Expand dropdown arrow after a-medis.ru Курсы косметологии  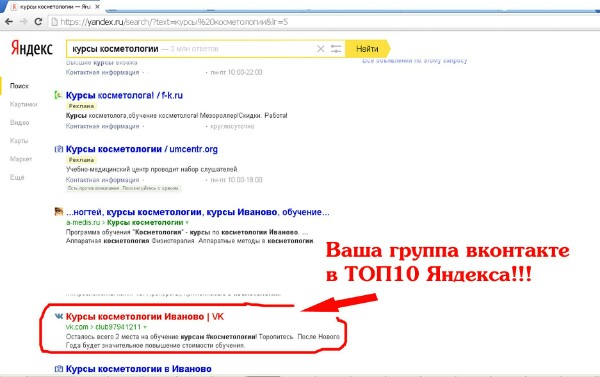click(x=187, y=222)
